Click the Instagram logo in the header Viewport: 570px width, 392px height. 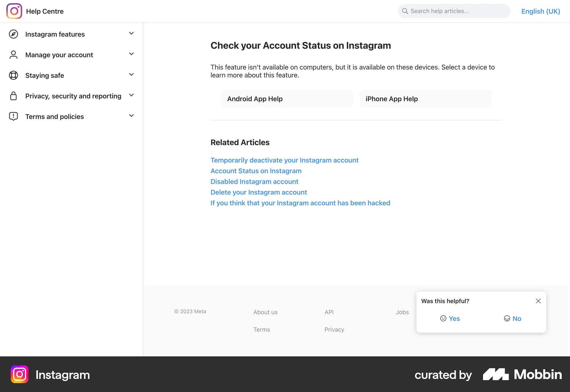tap(14, 11)
